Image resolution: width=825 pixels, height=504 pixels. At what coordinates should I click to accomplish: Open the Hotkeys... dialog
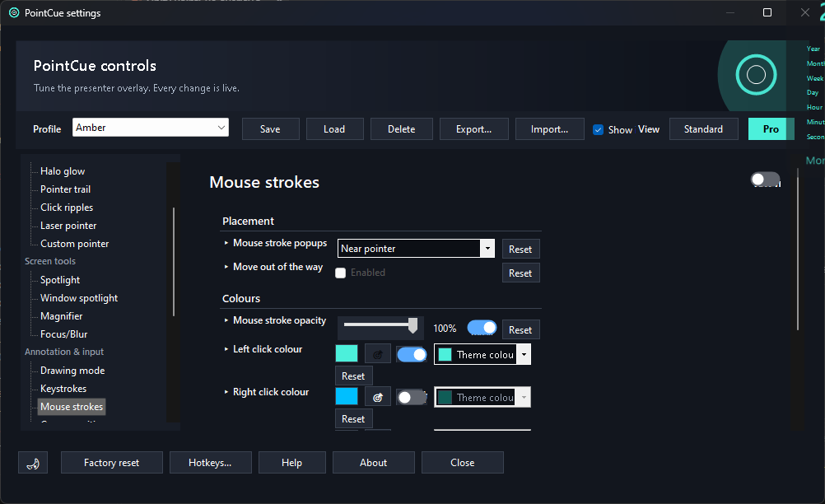point(211,463)
